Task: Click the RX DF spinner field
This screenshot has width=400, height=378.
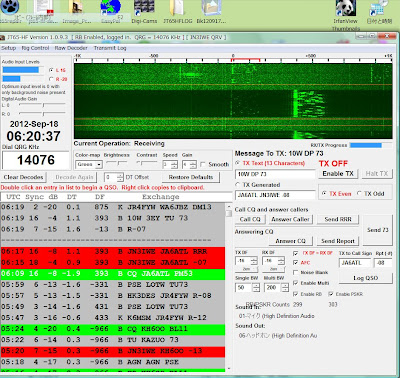Action: [x=274, y=261]
